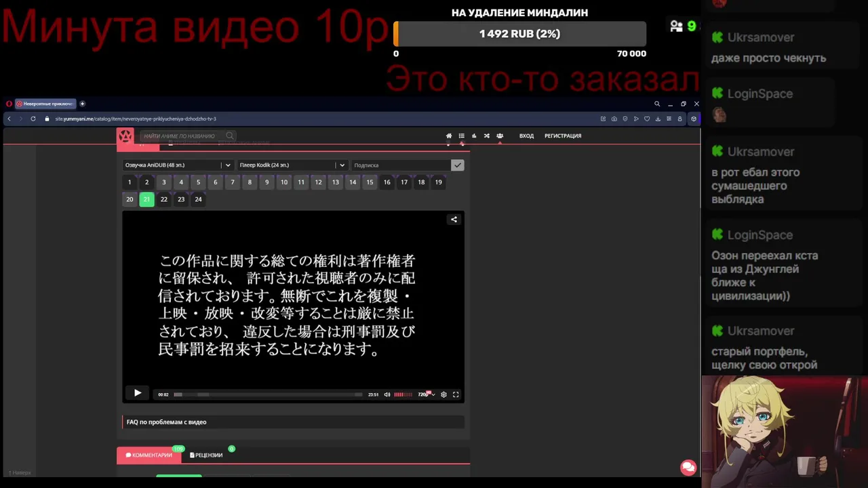The image size is (868, 488).
Task: Expand the Плеер Kodik dropdown
Action: point(292,165)
